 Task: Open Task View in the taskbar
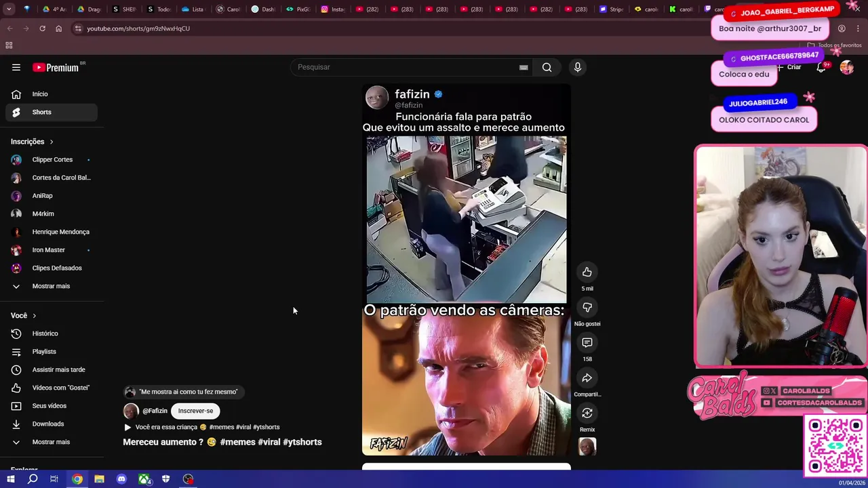tap(54, 479)
